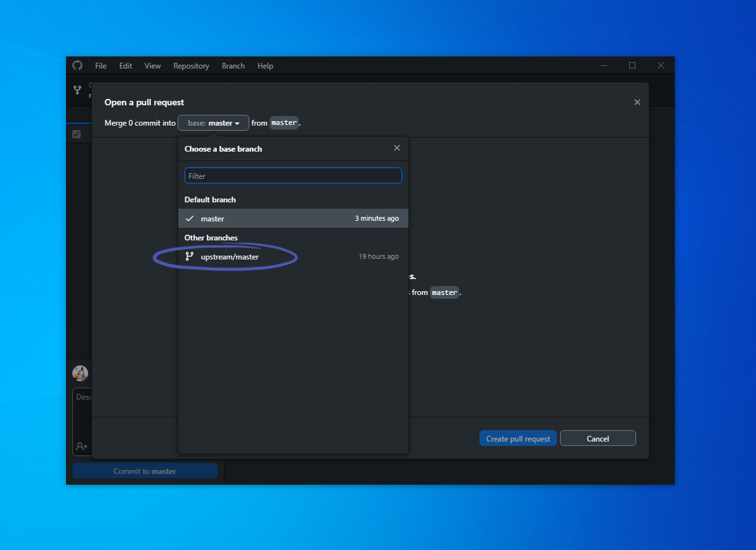Click the repository fork icon in toolbar

pos(77,89)
